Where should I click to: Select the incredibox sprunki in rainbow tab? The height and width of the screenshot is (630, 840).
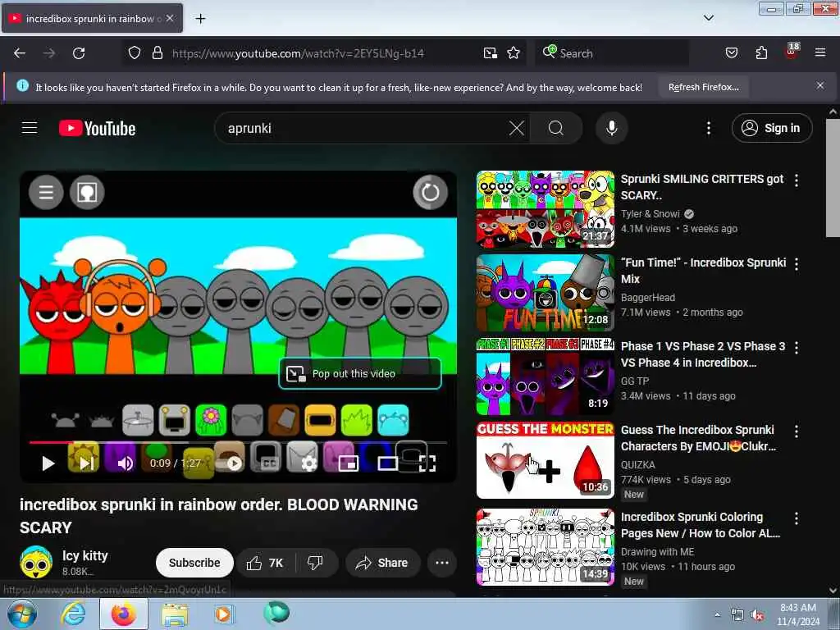click(x=92, y=19)
